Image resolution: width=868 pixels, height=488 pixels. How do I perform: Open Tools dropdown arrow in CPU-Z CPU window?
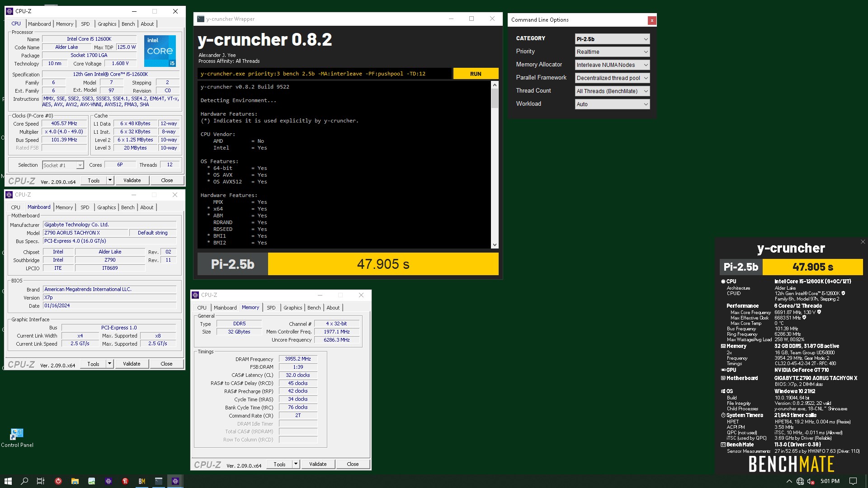click(110, 180)
